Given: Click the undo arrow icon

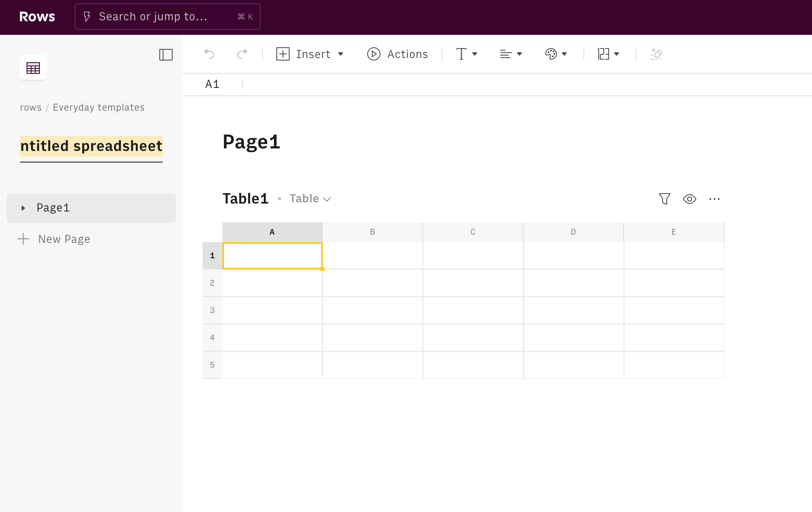Looking at the screenshot, I should 209,54.
